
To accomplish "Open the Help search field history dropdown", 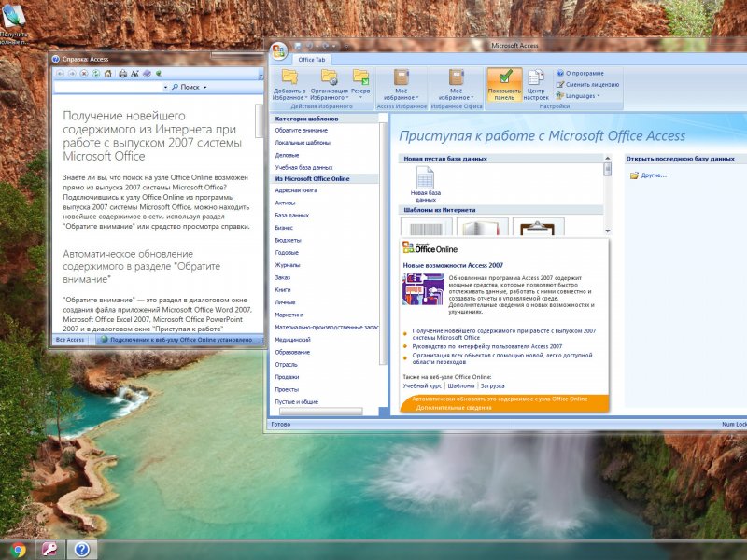I will (x=166, y=87).
